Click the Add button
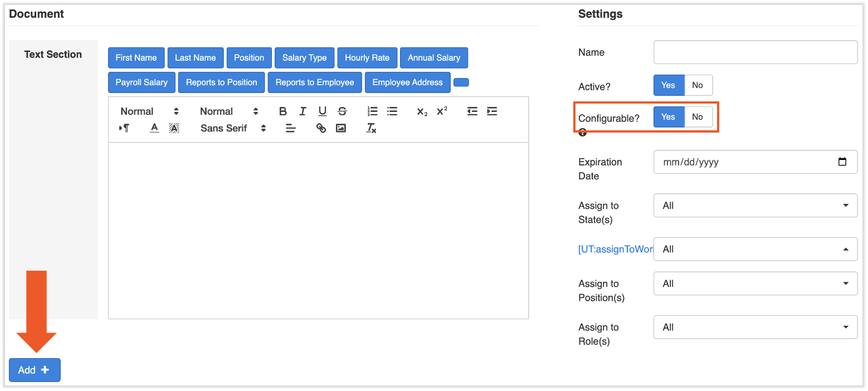The height and width of the screenshot is (391, 868). [x=35, y=370]
